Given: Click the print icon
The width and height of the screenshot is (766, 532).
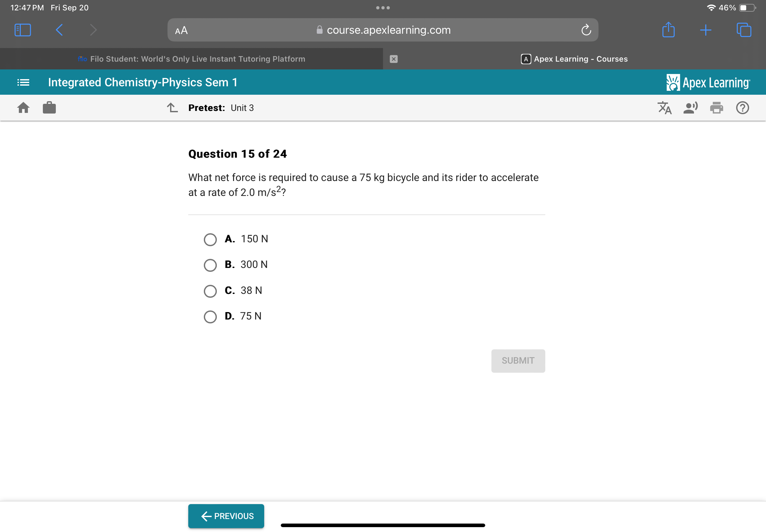Looking at the screenshot, I should pyautogui.click(x=717, y=108).
